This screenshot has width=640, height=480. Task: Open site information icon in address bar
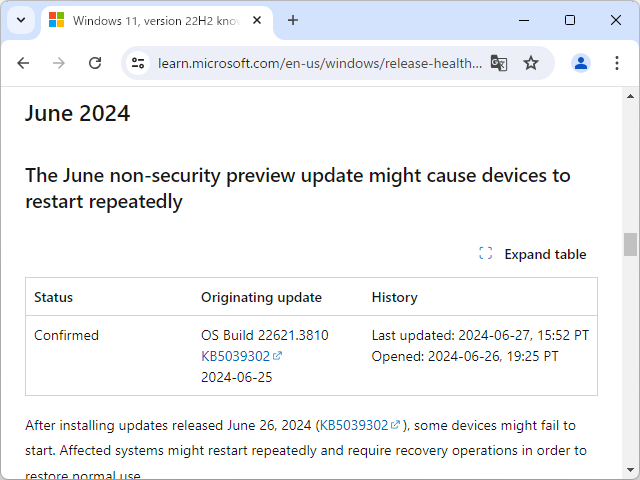pyautogui.click(x=139, y=63)
